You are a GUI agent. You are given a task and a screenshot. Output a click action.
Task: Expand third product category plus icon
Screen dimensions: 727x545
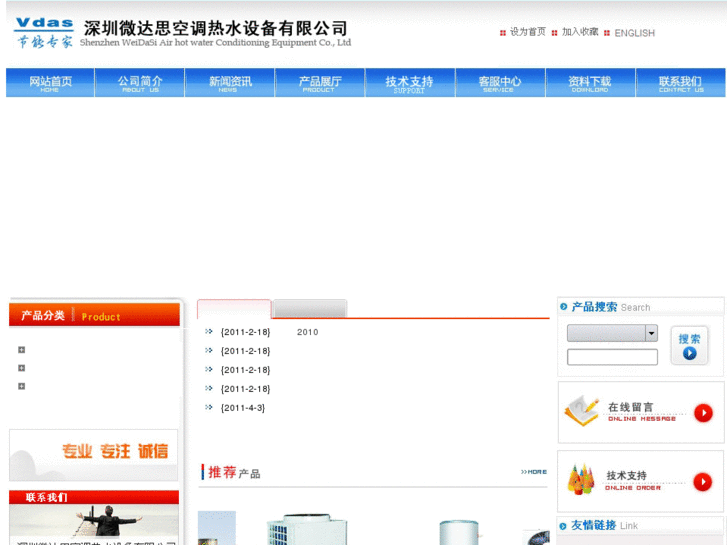pos(21,386)
